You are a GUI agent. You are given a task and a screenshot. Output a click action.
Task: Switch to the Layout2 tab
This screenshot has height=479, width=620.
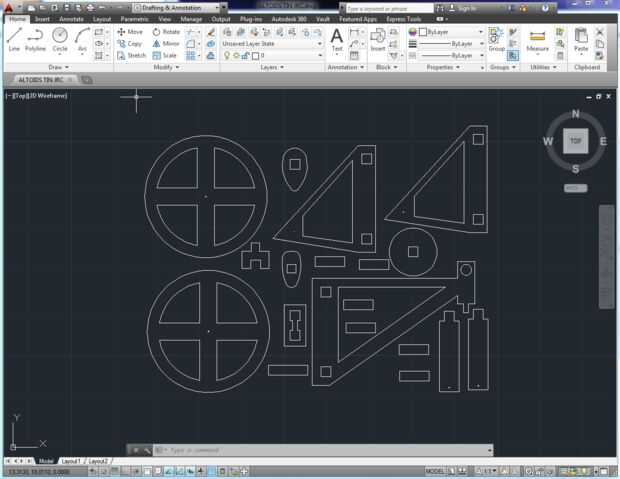pyautogui.click(x=98, y=461)
